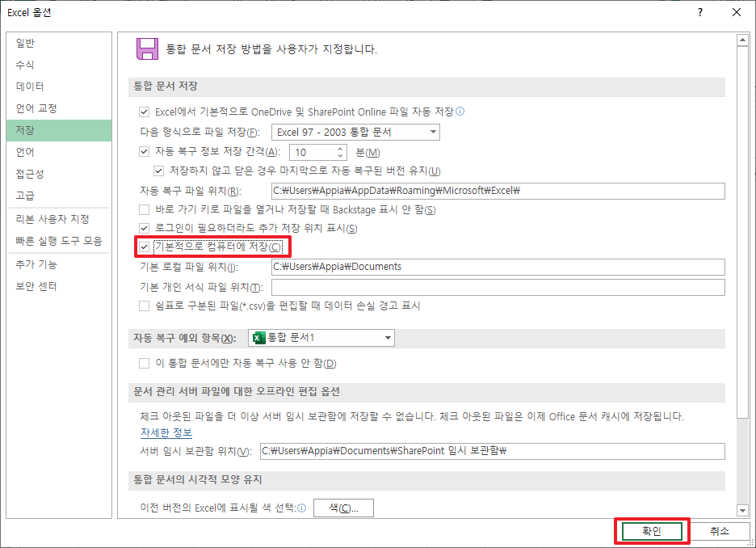756x548 pixels.
Task: Decrease the autosave interval with down arrow
Action: pyautogui.click(x=340, y=156)
